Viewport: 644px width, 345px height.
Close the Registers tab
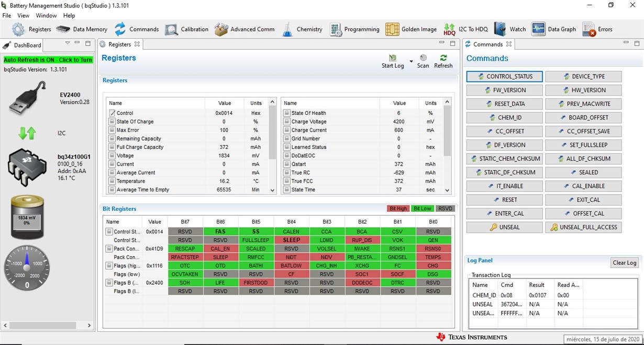coord(137,44)
